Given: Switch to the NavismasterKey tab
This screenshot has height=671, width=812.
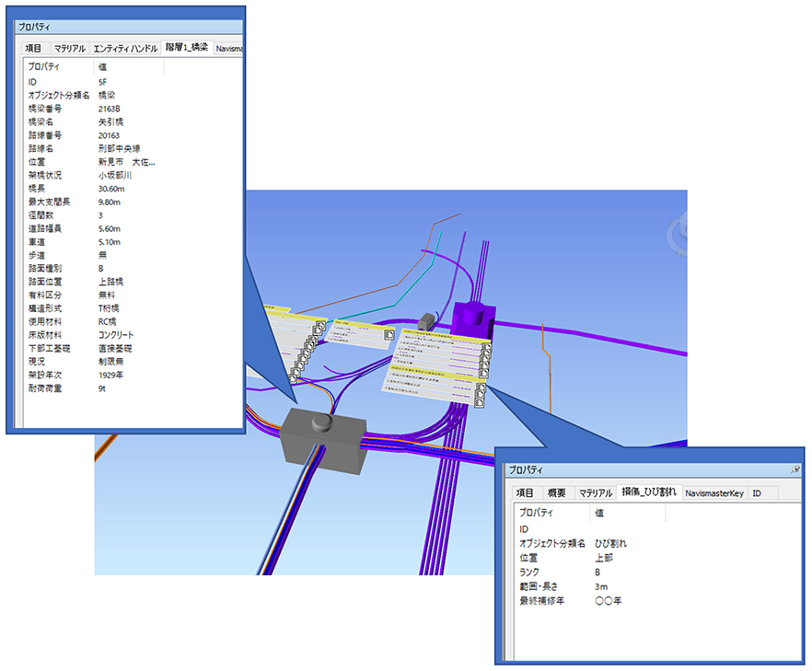Looking at the screenshot, I should point(714,493).
